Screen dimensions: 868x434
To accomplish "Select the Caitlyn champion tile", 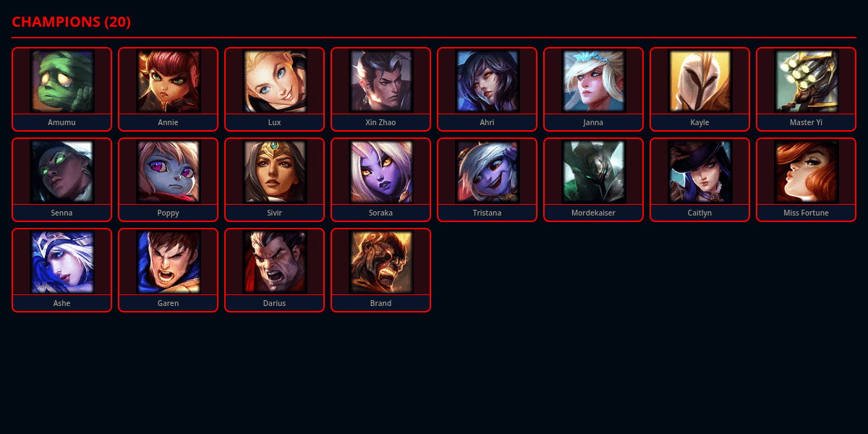I will pyautogui.click(x=699, y=179).
